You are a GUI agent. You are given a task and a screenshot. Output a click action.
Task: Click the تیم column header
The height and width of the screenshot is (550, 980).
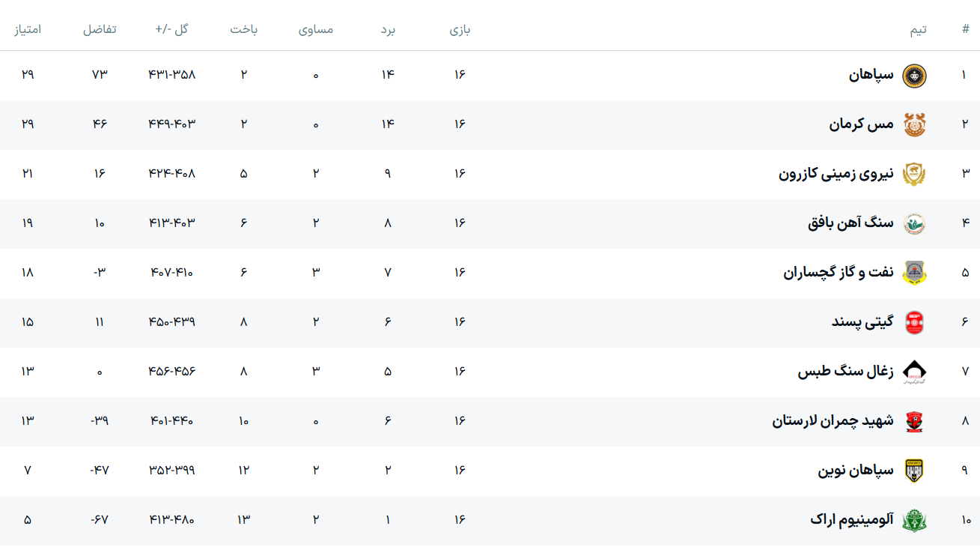pyautogui.click(x=918, y=29)
